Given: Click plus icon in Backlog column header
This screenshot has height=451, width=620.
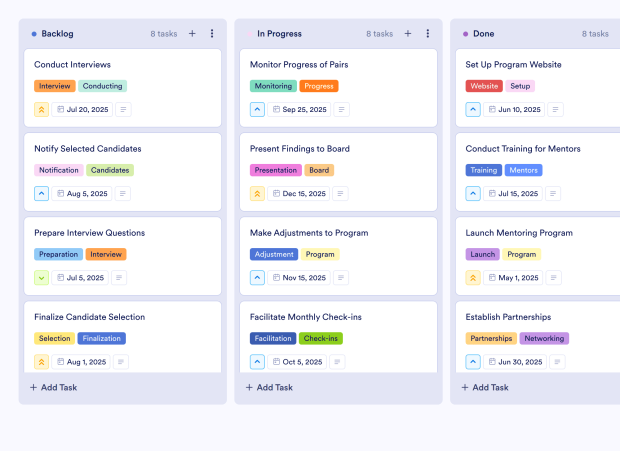Looking at the screenshot, I should coord(192,34).
